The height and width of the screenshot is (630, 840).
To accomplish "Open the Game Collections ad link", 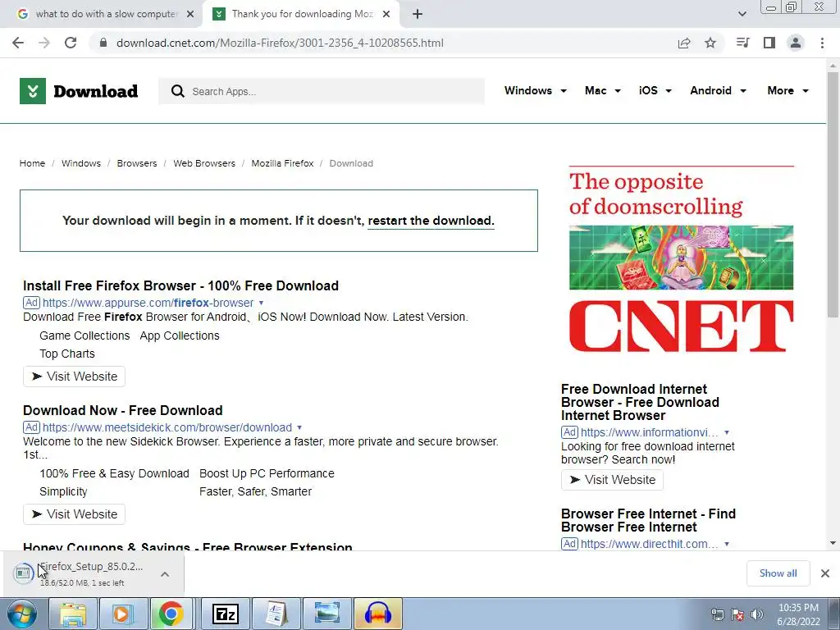I will [84, 336].
